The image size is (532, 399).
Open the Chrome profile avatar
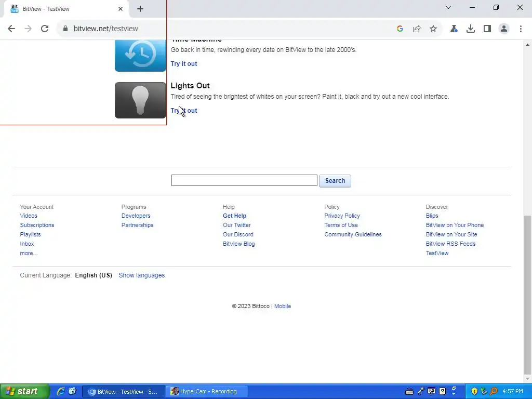[x=504, y=29]
